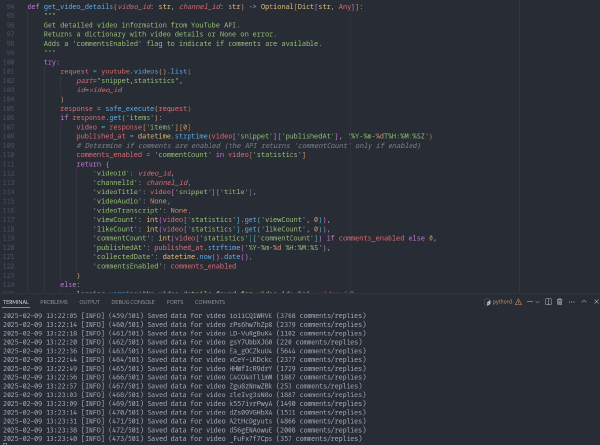Click the terminal warning triangle icon

tap(519, 301)
